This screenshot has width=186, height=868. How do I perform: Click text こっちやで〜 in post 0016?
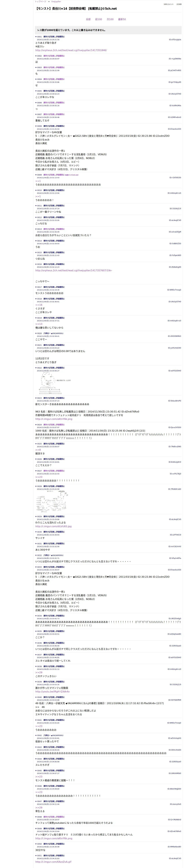coord(42,281)
